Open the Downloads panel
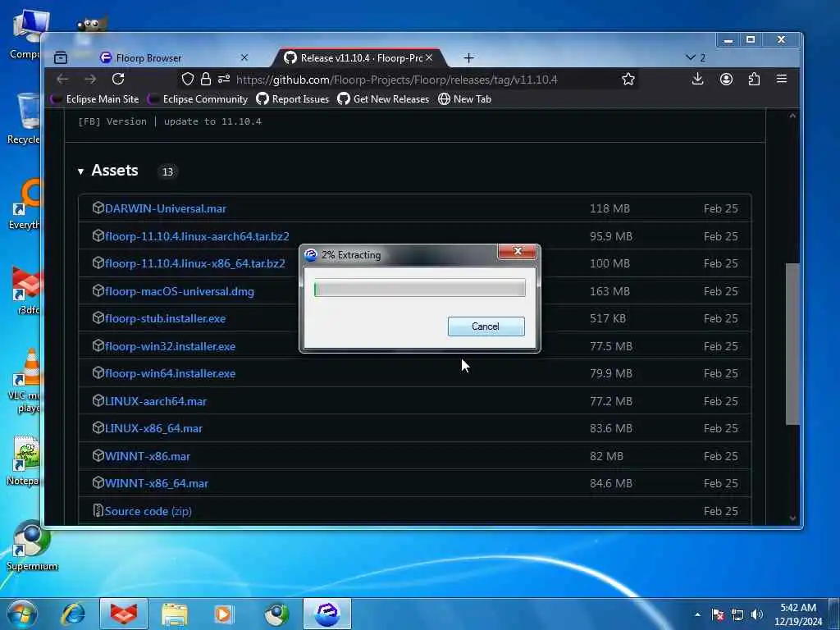840x630 pixels. tap(697, 80)
